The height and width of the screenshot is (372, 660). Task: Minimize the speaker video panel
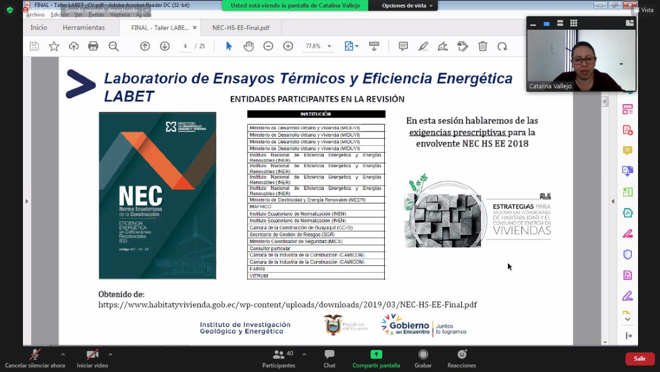533,24
